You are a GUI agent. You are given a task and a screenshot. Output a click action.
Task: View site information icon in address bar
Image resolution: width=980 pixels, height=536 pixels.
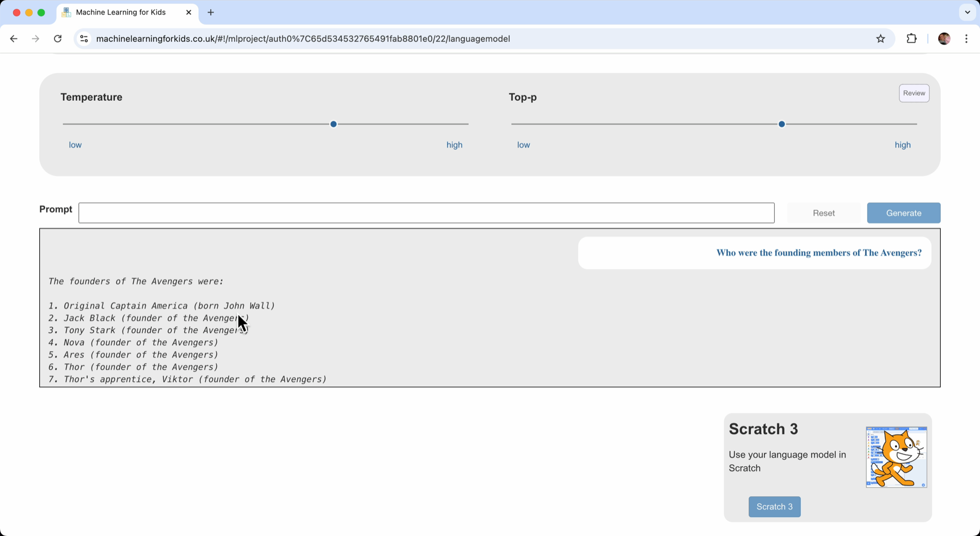coord(84,39)
